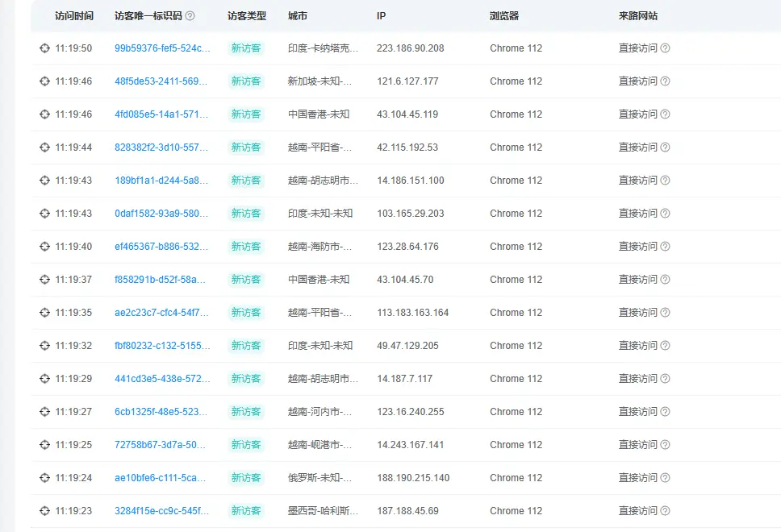Click the 新访客 tag in the 11:19:40 row
Image resolution: width=781 pixels, height=532 pixels.
click(x=246, y=247)
